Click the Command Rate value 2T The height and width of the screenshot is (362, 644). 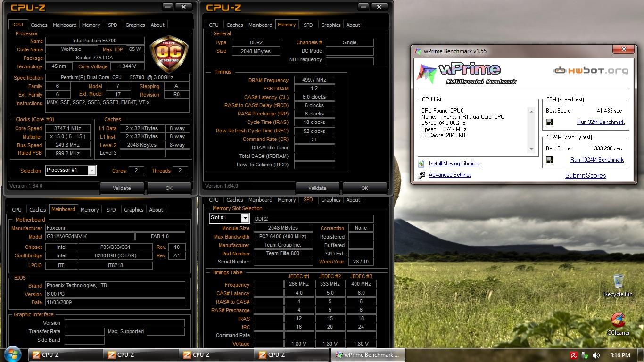pos(314,140)
